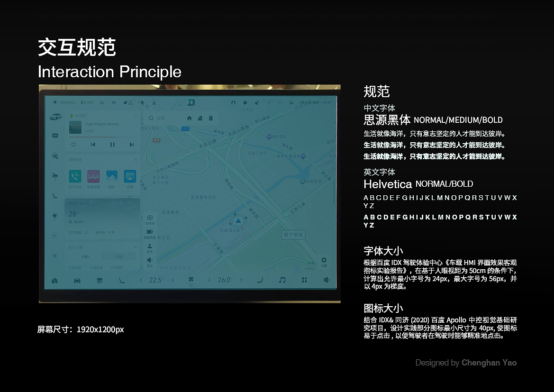Image resolution: width=554 pixels, height=392 pixels.
Task: Expand the 杭州市 weather card chevron
Action: coord(136,203)
